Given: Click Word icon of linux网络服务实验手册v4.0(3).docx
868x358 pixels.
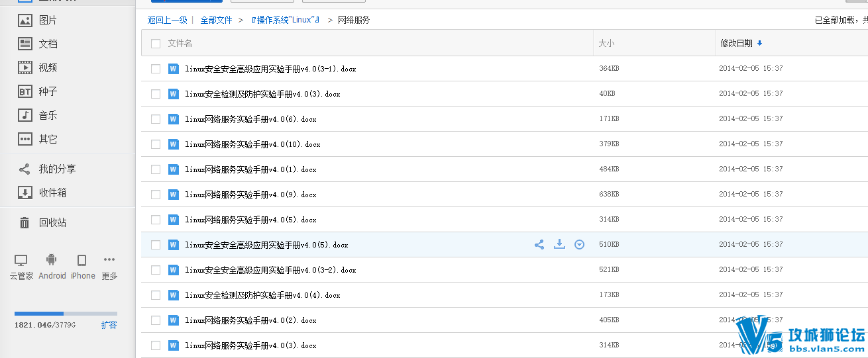Looking at the screenshot, I should (174, 345).
